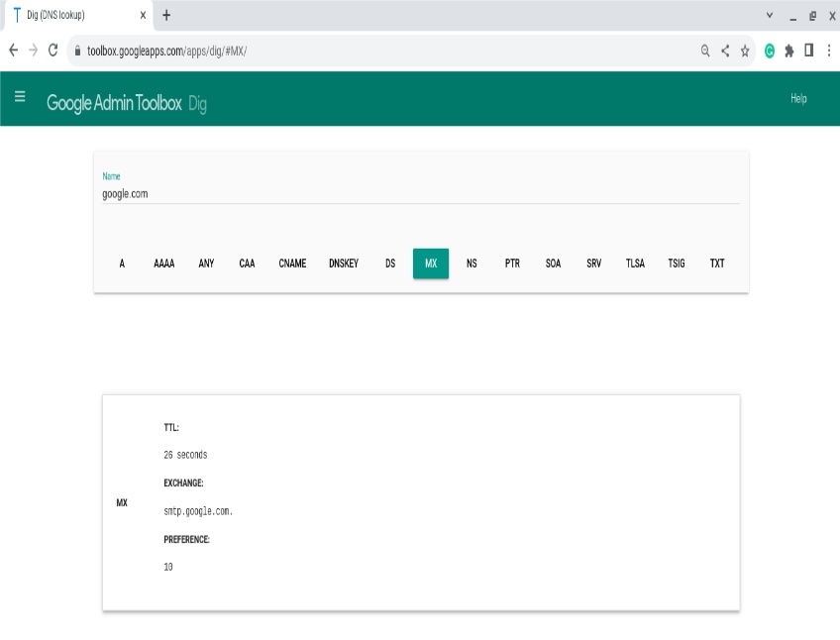Click the 26 seconds TTL value

(185, 455)
